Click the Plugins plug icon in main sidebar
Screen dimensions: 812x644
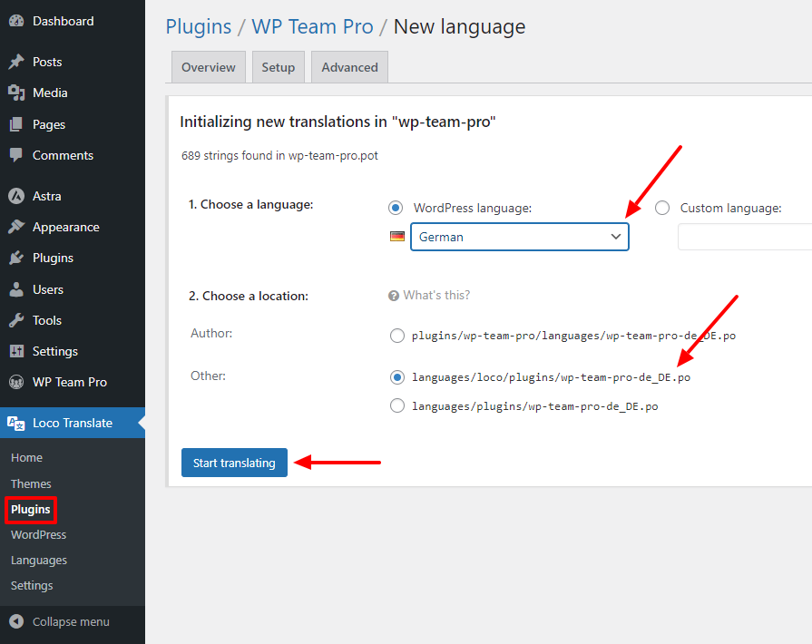coord(16,258)
